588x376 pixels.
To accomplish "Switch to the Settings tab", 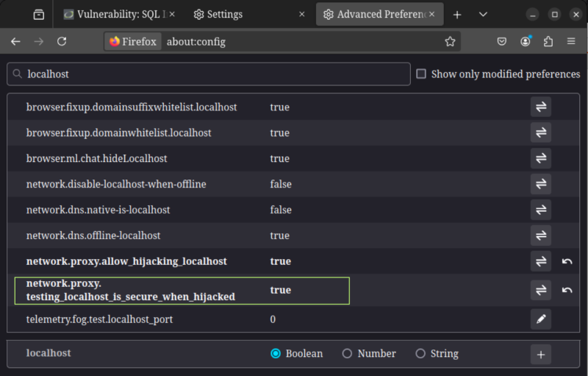I will pyautogui.click(x=249, y=14).
